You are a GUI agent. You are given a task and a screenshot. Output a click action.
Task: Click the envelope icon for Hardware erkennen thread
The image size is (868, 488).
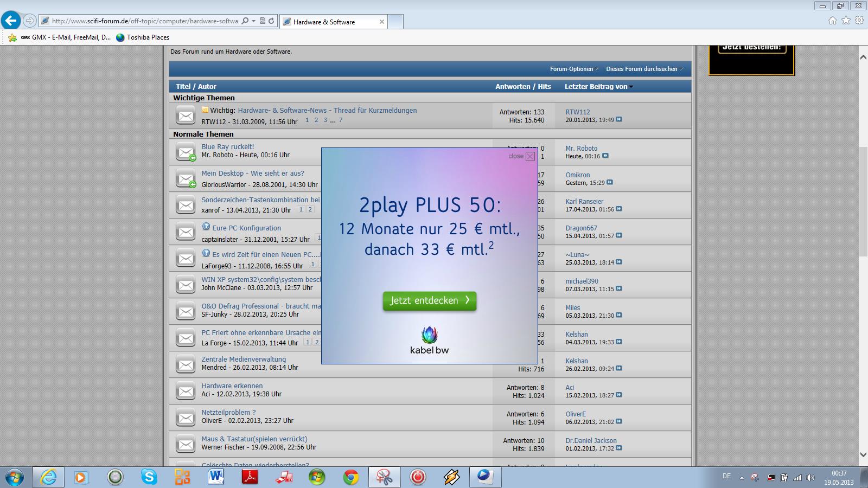click(x=186, y=390)
